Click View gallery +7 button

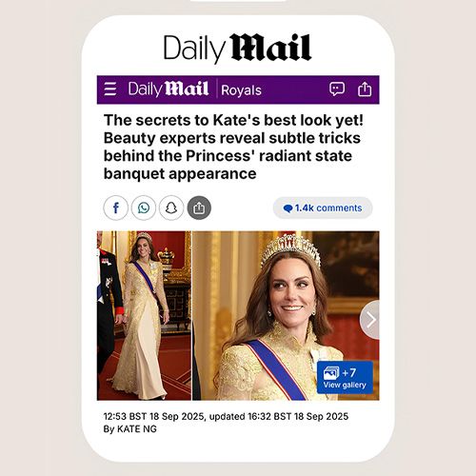coord(345,378)
